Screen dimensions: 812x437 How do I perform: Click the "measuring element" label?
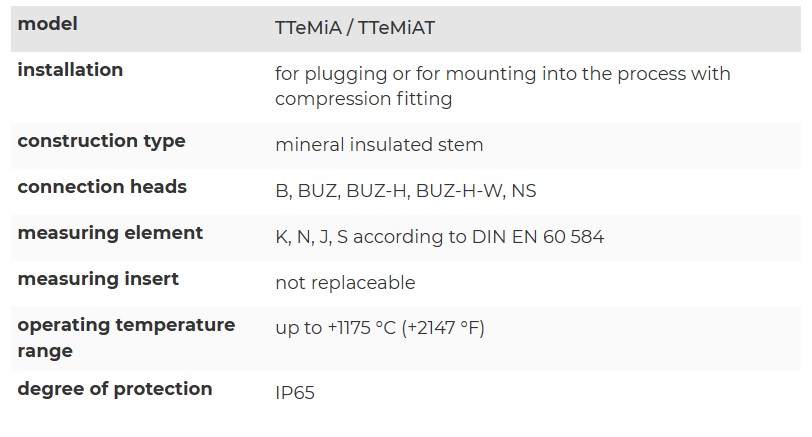click(x=110, y=233)
